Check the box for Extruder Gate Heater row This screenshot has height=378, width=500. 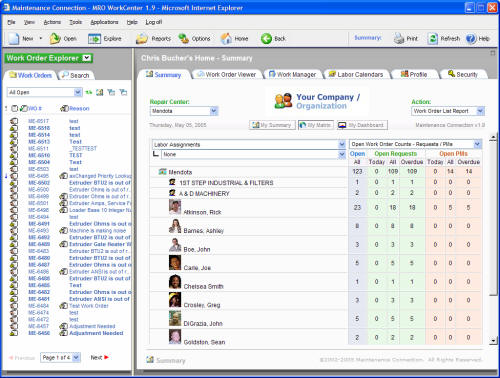pyautogui.click(x=14, y=244)
